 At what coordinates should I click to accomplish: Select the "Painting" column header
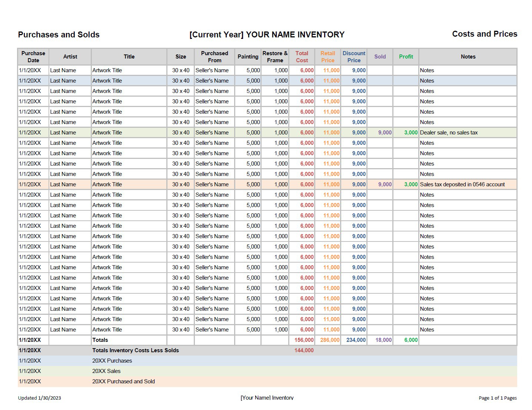tap(248, 57)
